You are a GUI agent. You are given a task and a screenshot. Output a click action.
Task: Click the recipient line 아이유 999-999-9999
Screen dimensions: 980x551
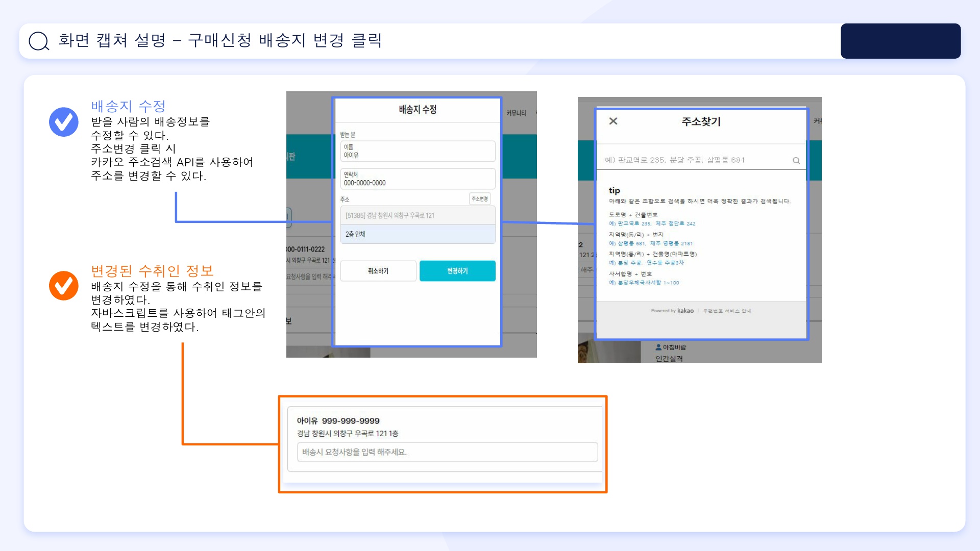coord(338,421)
